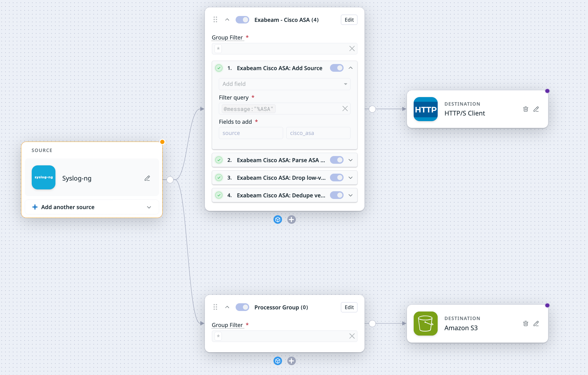Collapse the Add Source processor chevron
The width and height of the screenshot is (588, 375).
coord(351,68)
